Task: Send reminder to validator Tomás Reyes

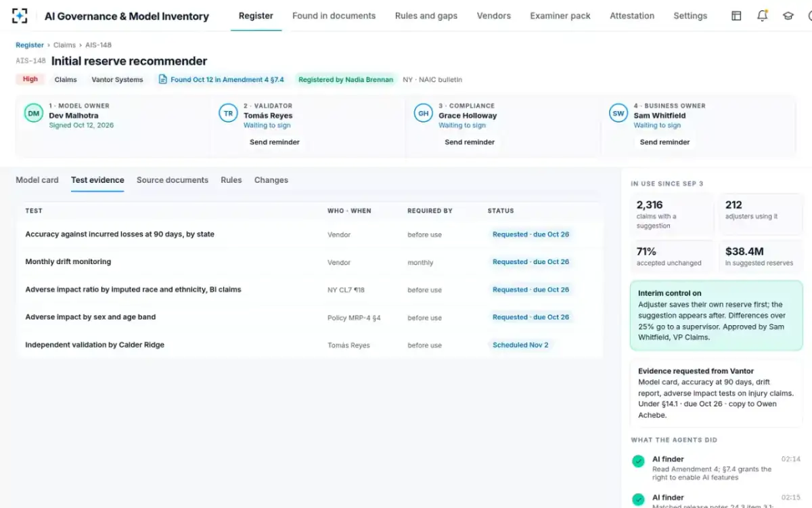Action: click(x=275, y=142)
